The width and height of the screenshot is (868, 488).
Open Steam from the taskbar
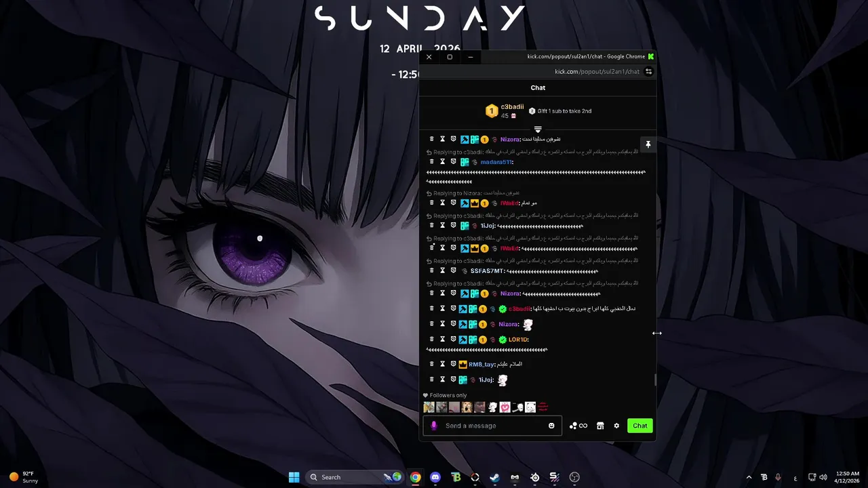coord(495,477)
